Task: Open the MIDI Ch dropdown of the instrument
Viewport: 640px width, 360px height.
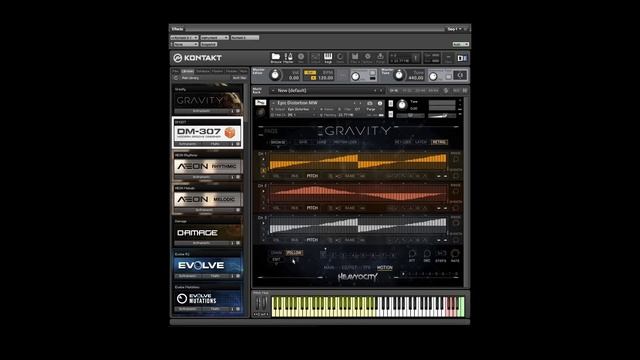Action: [294, 115]
